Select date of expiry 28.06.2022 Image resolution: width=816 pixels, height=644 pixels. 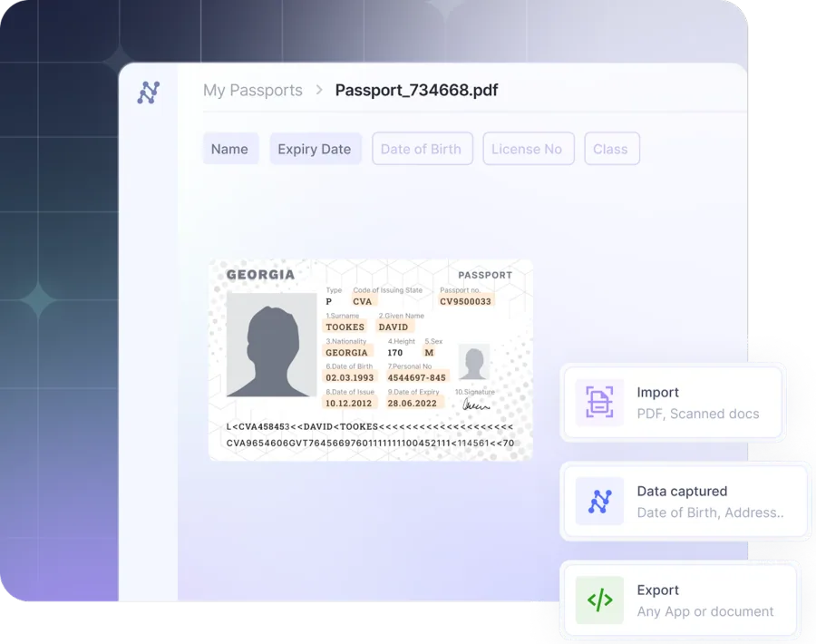(x=413, y=403)
